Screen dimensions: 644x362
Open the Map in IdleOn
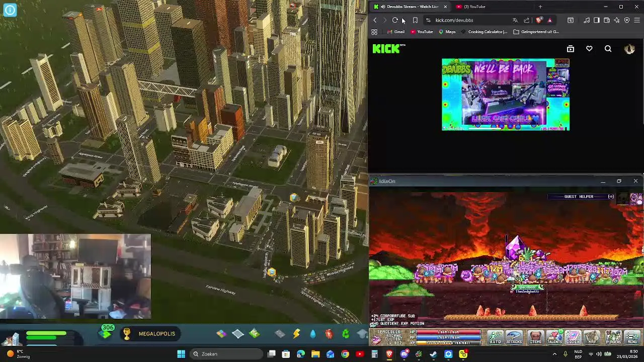point(592,337)
